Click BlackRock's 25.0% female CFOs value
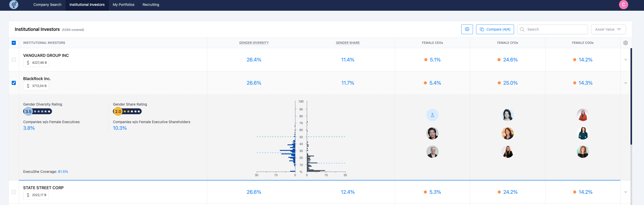 510,83
